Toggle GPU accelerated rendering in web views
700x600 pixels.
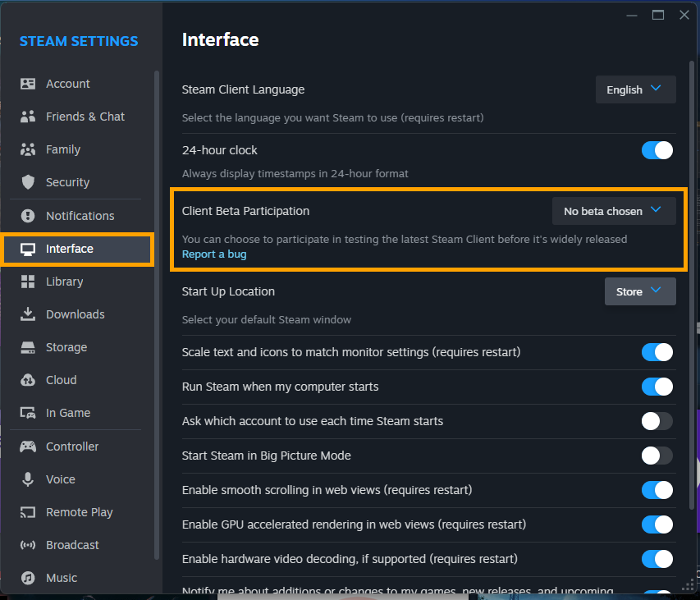coord(657,524)
